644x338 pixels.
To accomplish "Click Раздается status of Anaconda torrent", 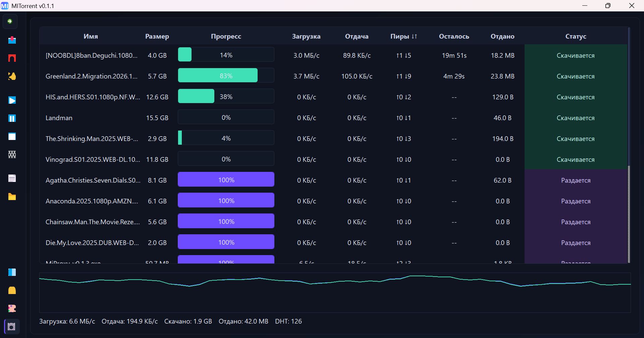I will 576,201.
